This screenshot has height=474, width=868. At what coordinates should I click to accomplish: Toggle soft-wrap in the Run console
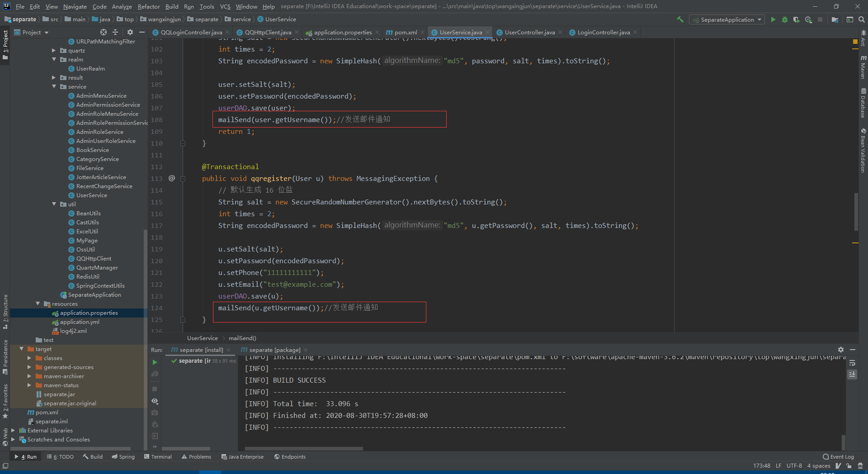pyautogui.click(x=852, y=363)
